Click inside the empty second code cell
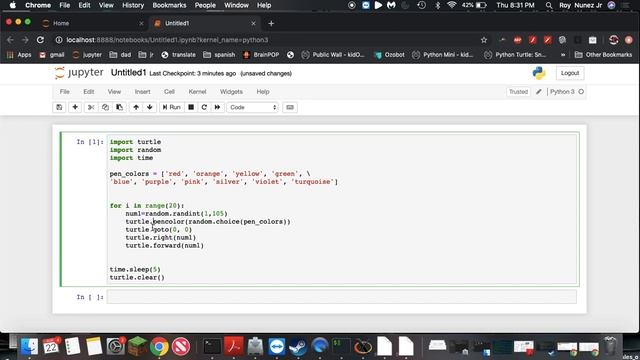The height and width of the screenshot is (360, 640). pos(342,297)
